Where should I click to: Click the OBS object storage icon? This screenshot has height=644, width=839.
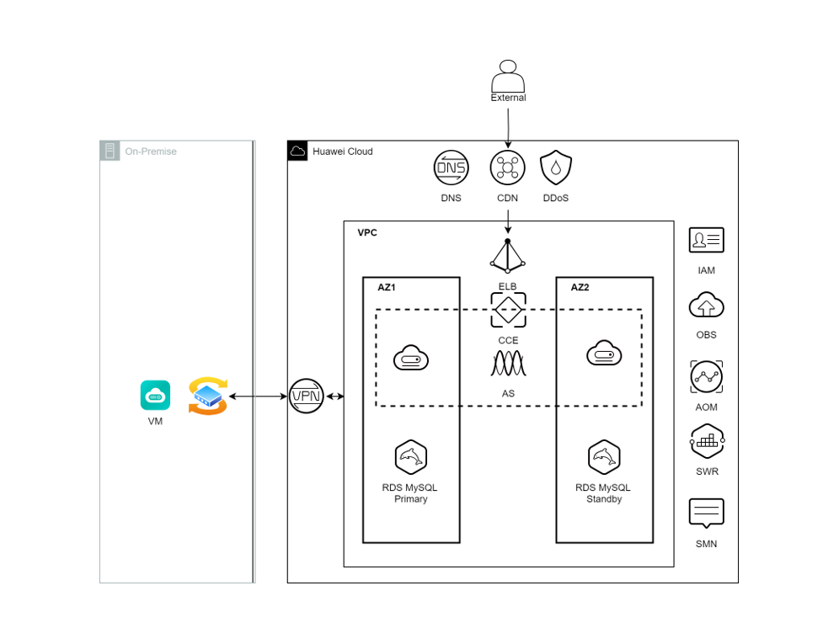click(x=706, y=305)
